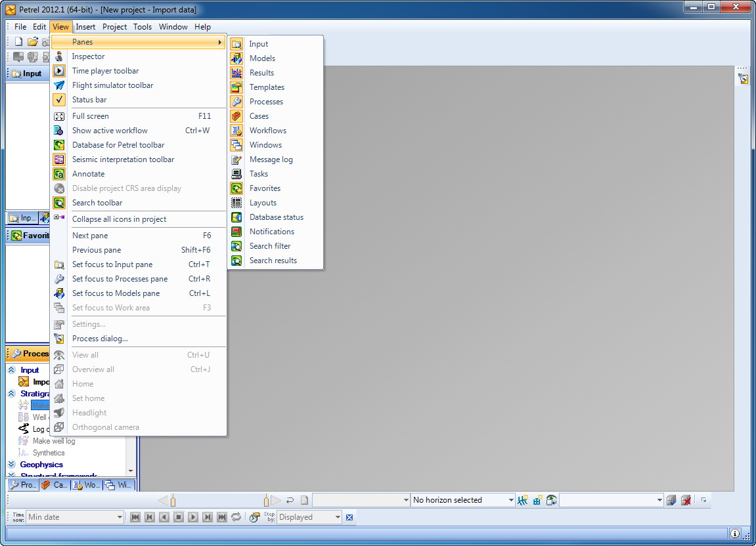Show the Windows pane
The width and height of the screenshot is (756, 546).
tap(275, 145)
